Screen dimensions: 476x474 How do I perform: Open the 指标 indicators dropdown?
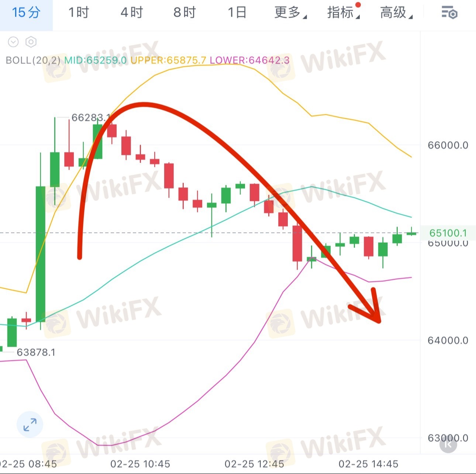coord(343,13)
